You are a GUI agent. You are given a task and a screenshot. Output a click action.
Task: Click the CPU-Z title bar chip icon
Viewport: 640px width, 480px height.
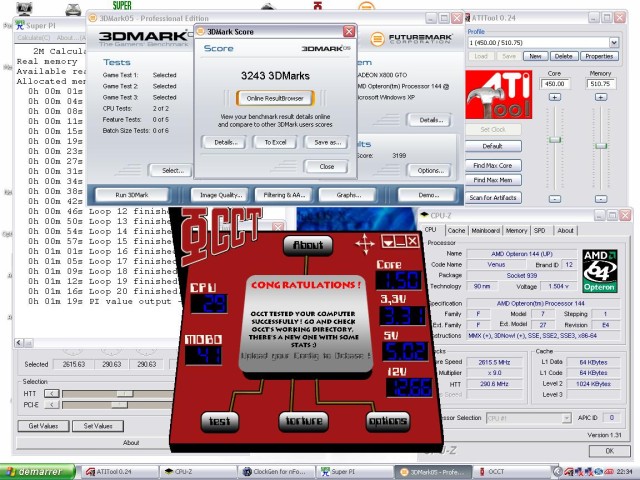[x=424, y=216]
